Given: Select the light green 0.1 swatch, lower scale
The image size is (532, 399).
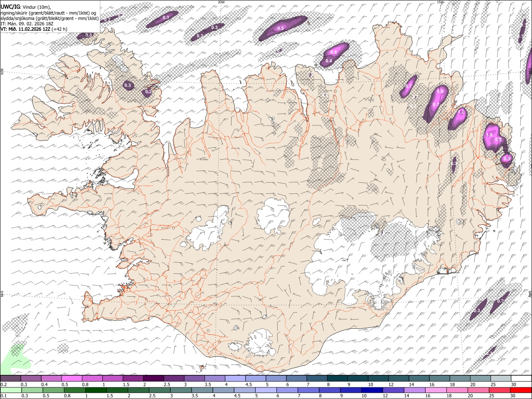Looking at the screenshot, I should tap(10, 390).
